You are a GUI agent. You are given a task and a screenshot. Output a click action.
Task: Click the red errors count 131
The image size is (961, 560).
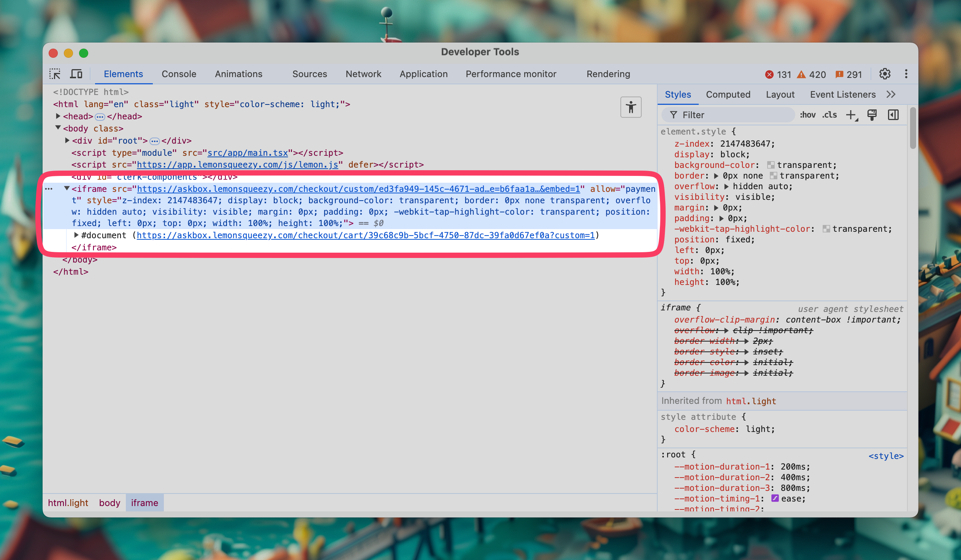pyautogui.click(x=778, y=74)
